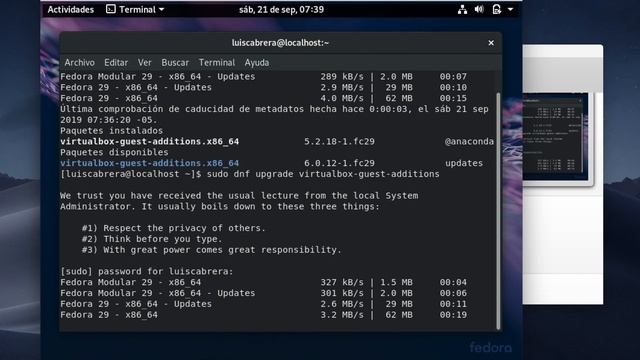Open the Ayuda menu
Image resolution: width=640 pixels, height=360 pixels.
click(257, 62)
